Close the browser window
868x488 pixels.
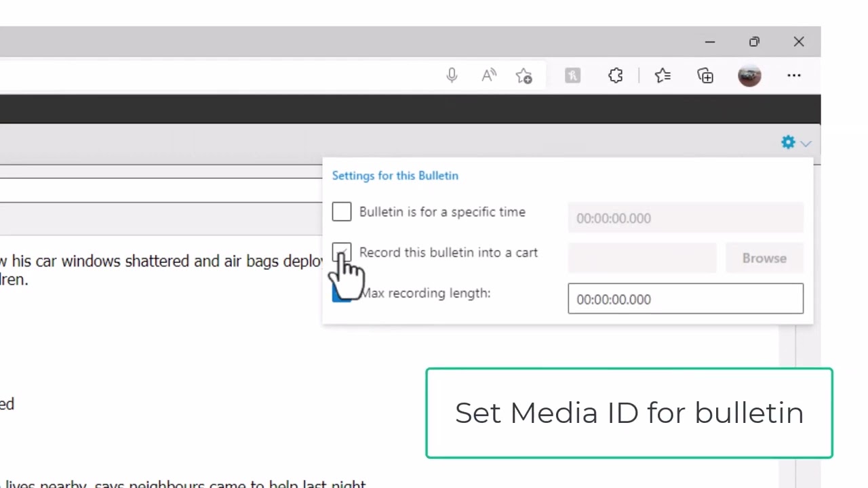pyautogui.click(x=799, y=42)
